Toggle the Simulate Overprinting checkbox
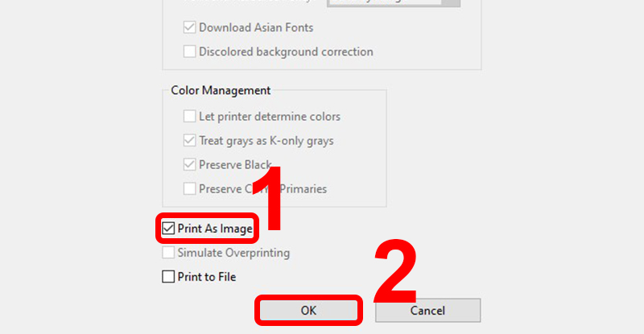644x334 pixels. 168,253
